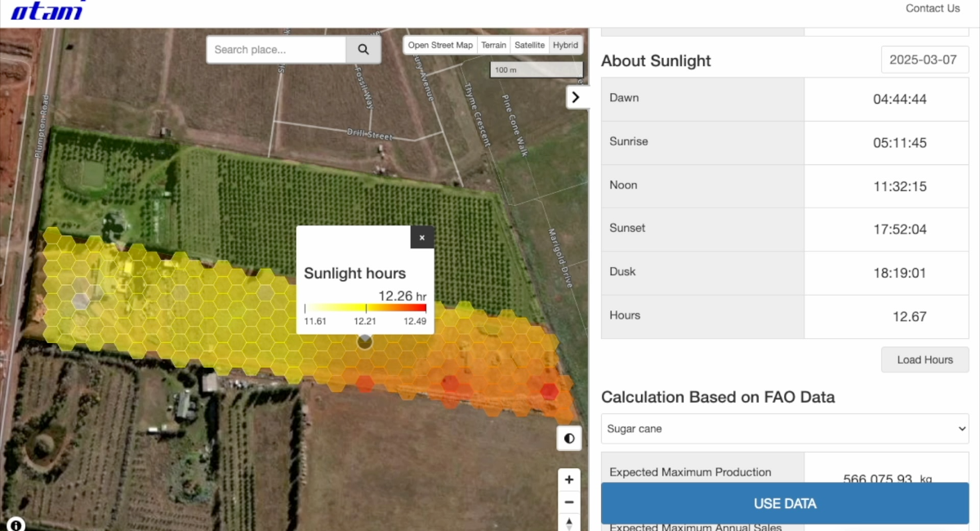
Task: Click the search magnifier icon
Action: point(363,50)
